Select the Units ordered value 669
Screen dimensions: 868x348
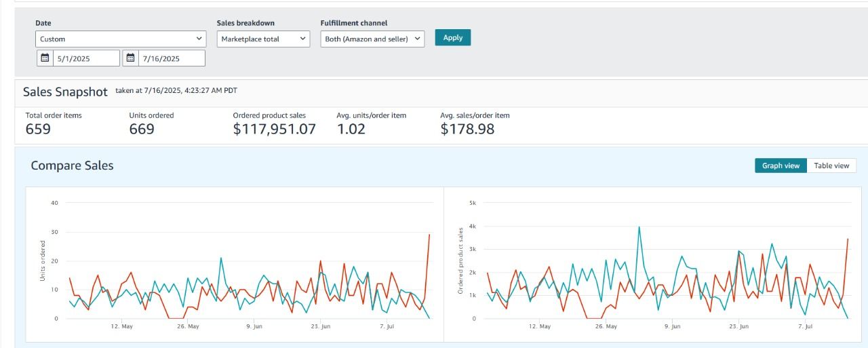point(142,129)
